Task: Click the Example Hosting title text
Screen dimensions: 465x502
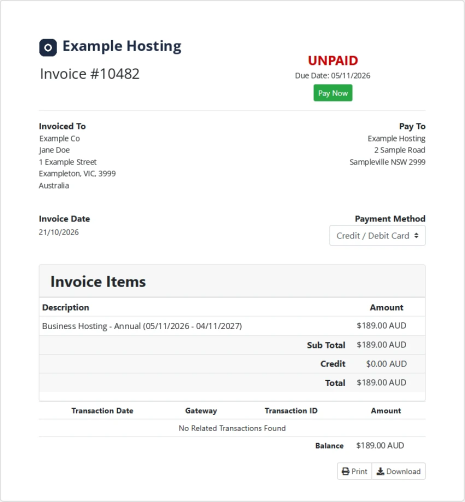Action: pos(122,46)
